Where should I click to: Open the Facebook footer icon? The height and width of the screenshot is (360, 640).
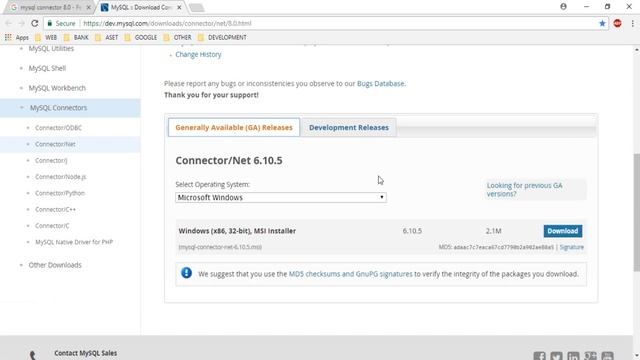click(540, 356)
